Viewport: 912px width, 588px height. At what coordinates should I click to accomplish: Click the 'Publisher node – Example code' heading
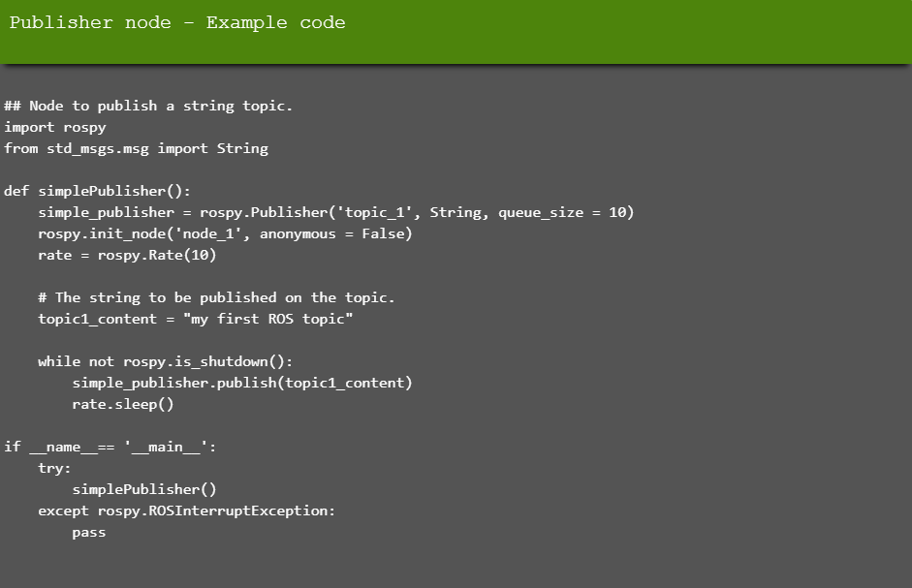pyautogui.click(x=177, y=22)
